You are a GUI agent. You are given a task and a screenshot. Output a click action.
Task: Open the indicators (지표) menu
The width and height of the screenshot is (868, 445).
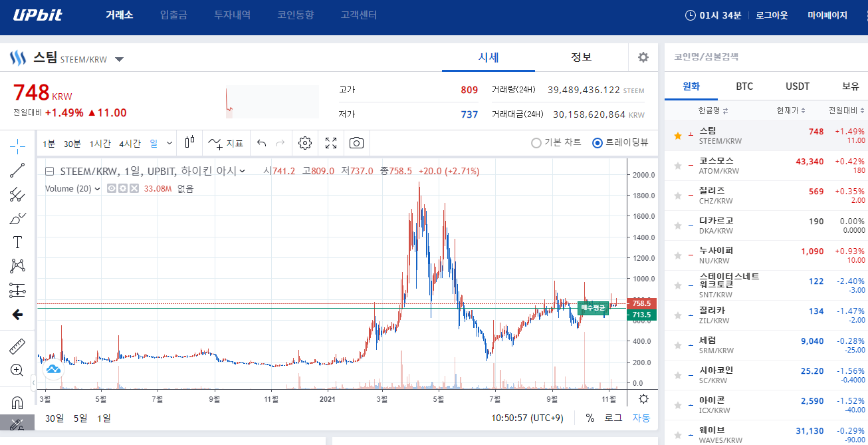click(x=226, y=143)
